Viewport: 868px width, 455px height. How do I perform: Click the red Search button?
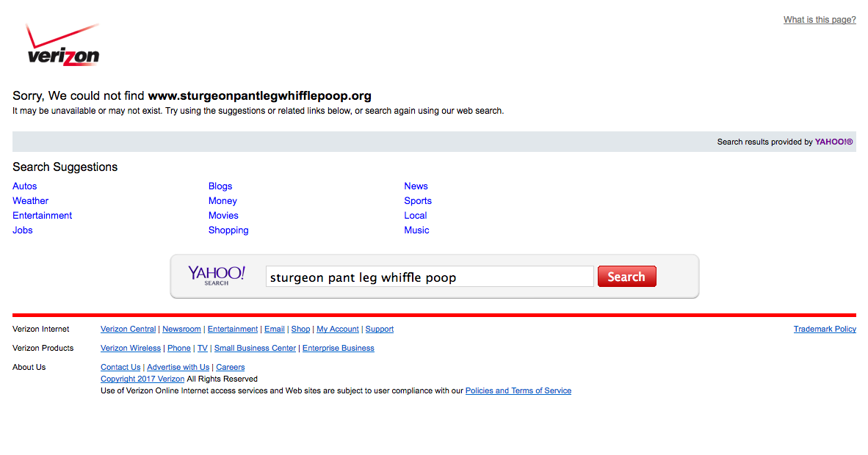tap(626, 276)
